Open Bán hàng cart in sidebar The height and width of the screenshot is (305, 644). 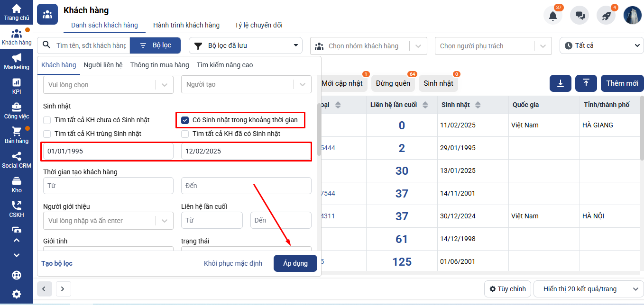pos(17,135)
